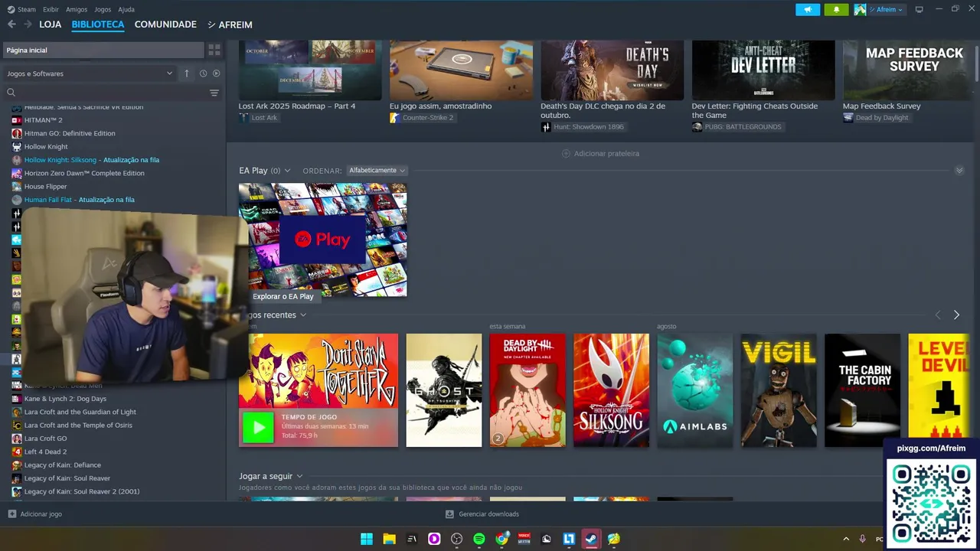Click the sort ascending arrow icon
This screenshot has width=980, height=551.
(187, 73)
